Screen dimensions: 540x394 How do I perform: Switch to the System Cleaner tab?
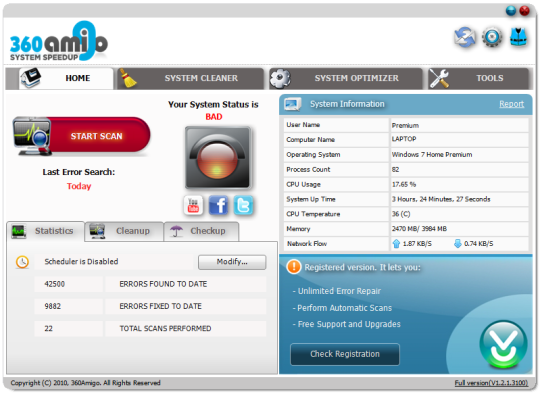(190, 79)
